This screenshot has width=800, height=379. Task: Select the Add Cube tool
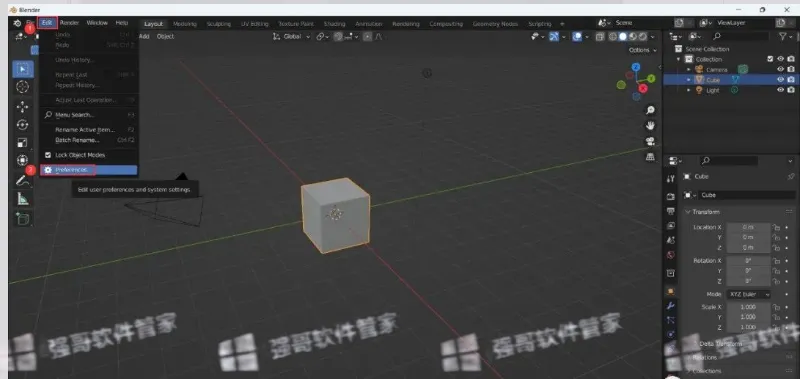22,218
